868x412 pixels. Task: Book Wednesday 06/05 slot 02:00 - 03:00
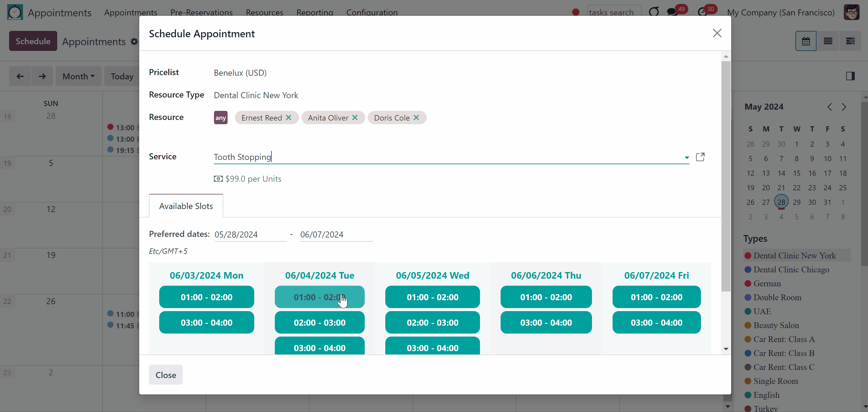click(432, 323)
